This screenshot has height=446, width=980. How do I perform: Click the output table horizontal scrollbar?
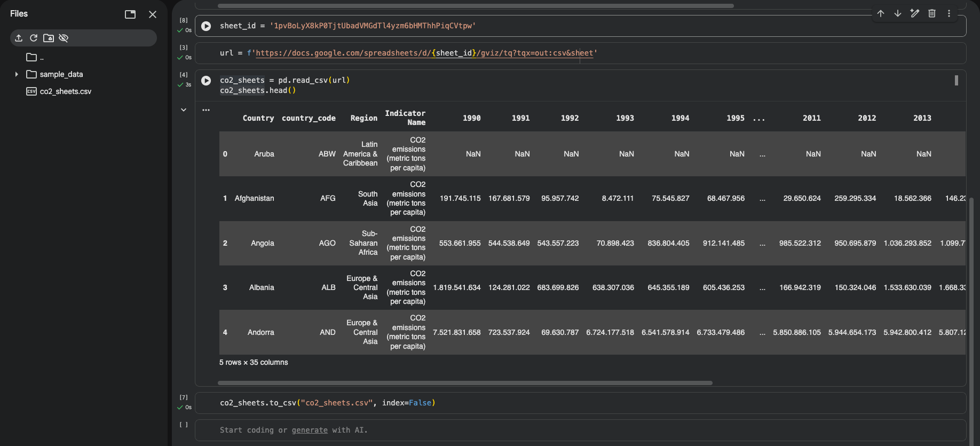pyautogui.click(x=464, y=383)
